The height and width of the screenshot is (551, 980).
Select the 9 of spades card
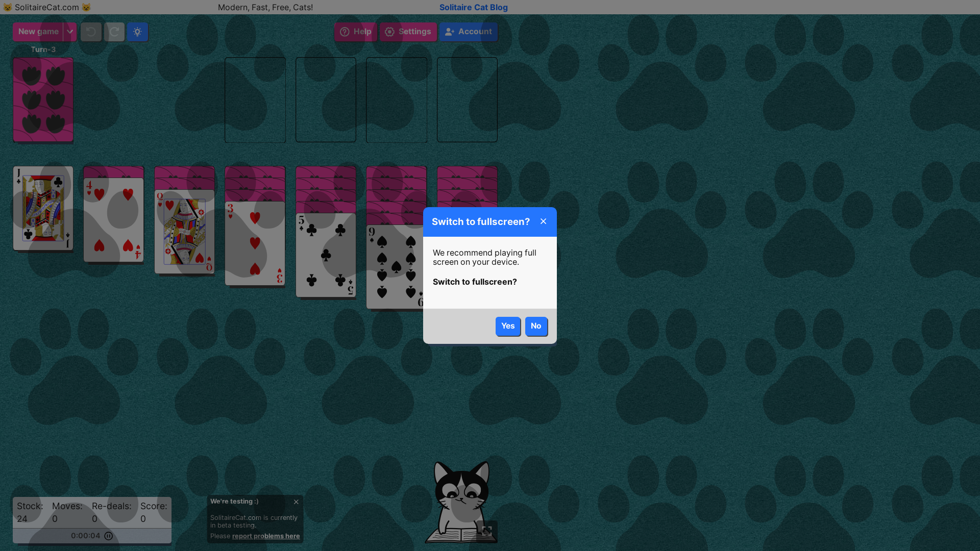coord(395,267)
